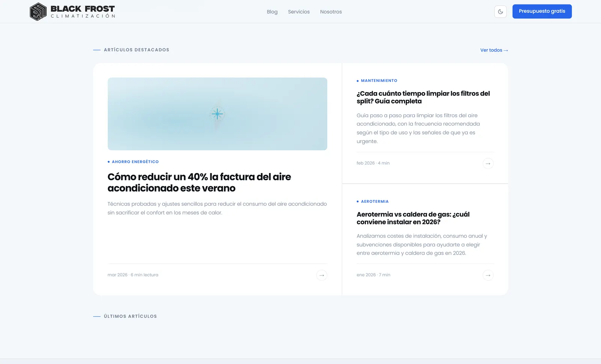Click the Últimos Artículos section heading
Viewport: 601px width, 364px height.
click(130, 316)
